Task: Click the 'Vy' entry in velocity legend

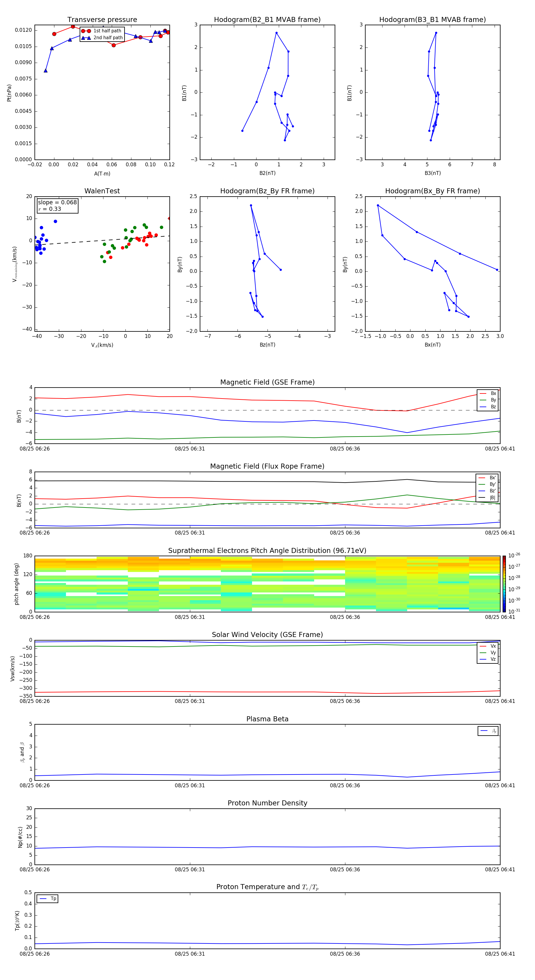Action: pos(488,652)
